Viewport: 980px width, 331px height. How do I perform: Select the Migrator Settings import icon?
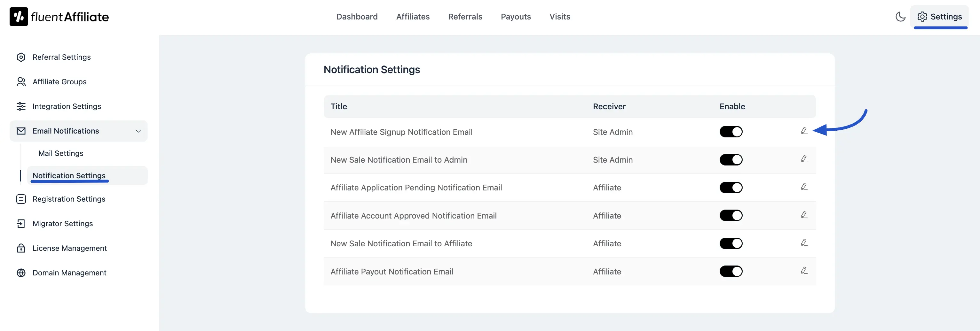pos(21,223)
